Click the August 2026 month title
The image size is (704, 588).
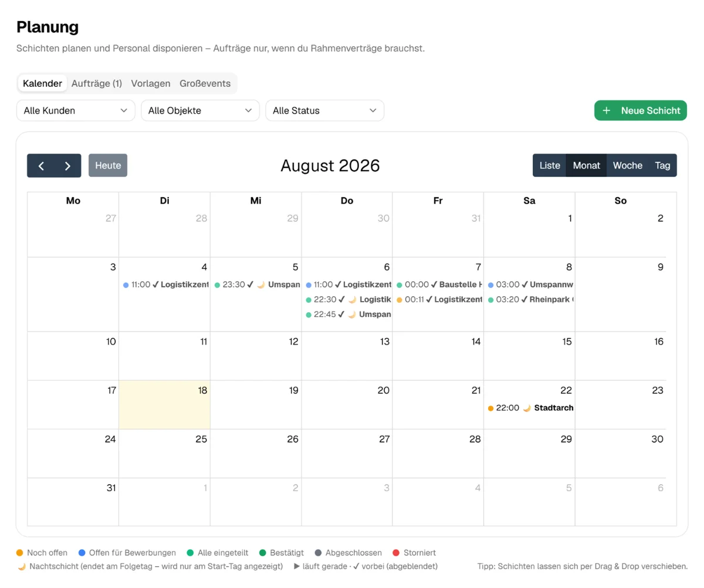pos(330,165)
